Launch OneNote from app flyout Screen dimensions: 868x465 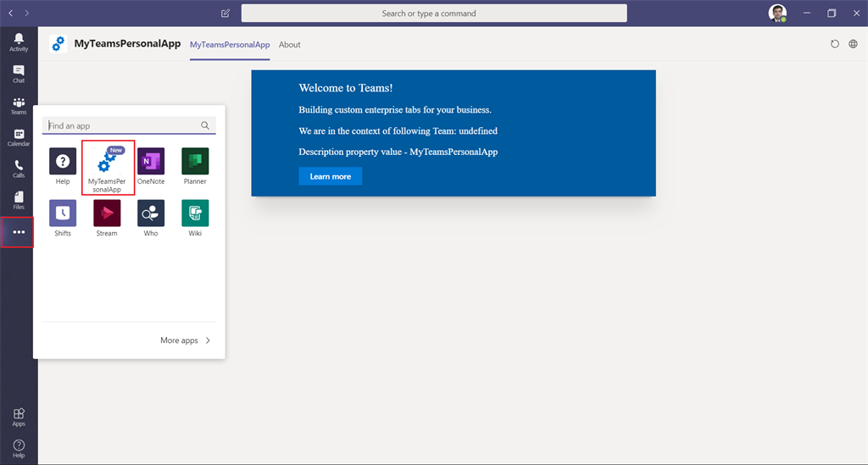tap(151, 166)
